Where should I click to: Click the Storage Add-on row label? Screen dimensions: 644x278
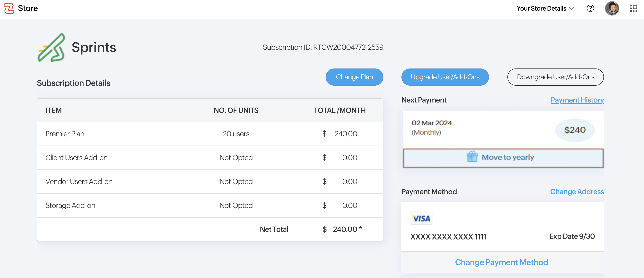click(x=70, y=205)
